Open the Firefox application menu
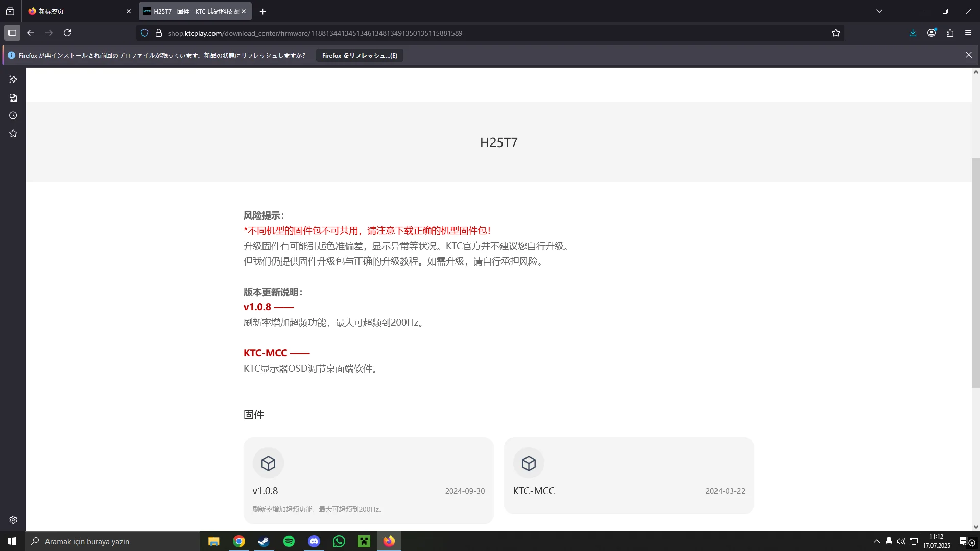This screenshot has width=980, height=551. [968, 33]
